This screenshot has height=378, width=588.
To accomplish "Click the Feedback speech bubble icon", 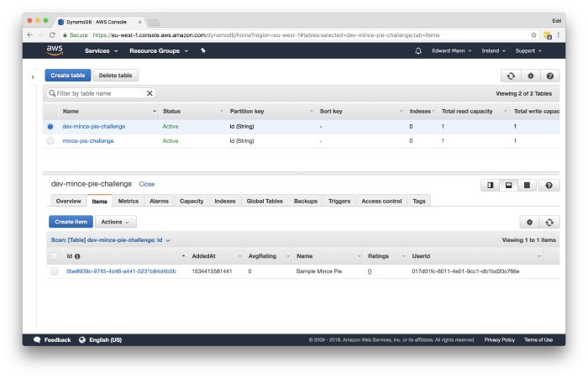I will pos(37,339).
